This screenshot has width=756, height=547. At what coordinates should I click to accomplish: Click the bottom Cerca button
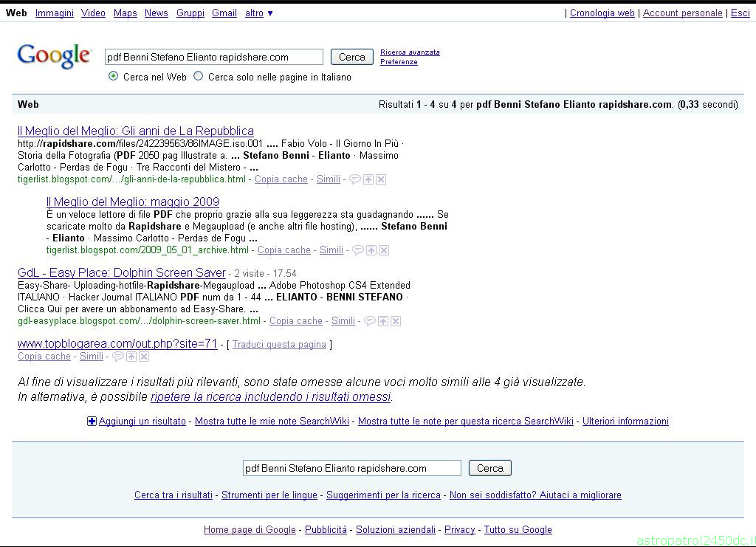pyautogui.click(x=490, y=468)
